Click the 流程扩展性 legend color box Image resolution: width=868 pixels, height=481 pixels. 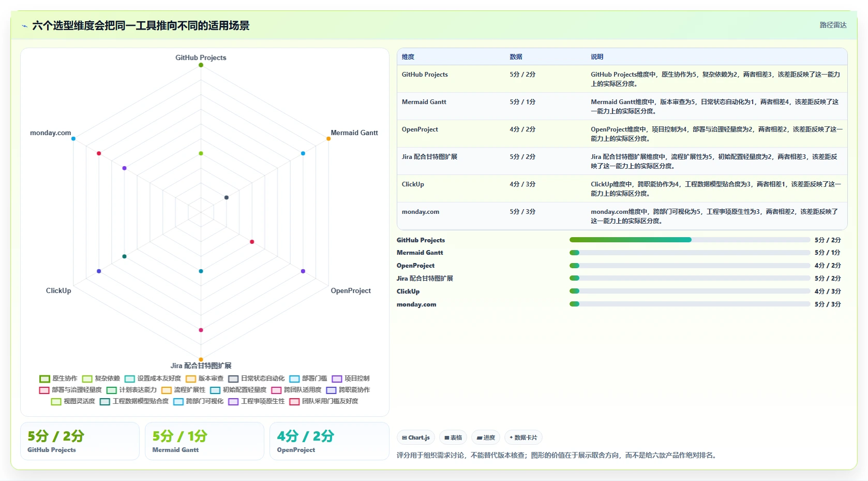167,390
